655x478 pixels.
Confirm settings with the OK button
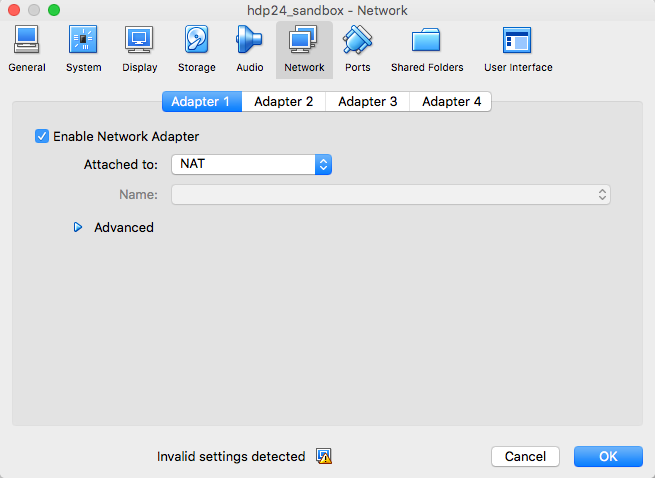coord(608,456)
